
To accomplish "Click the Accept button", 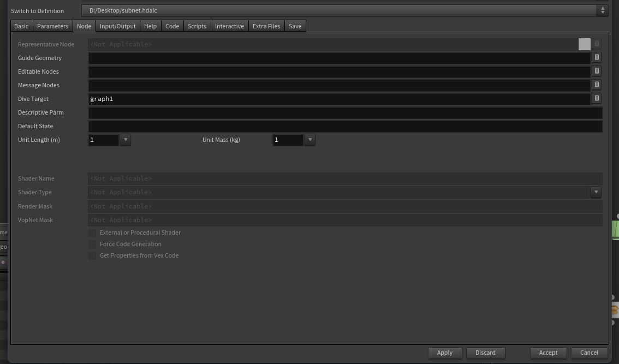I will [x=549, y=353].
